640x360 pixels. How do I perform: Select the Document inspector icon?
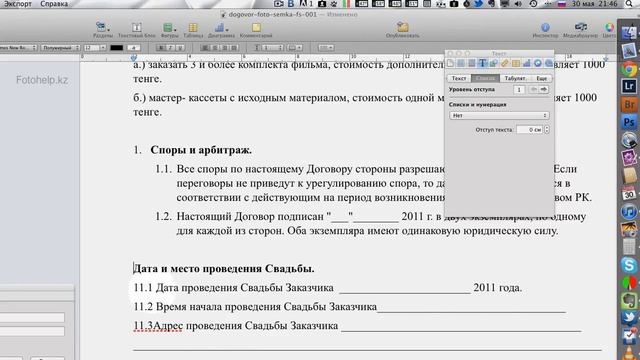coord(450,63)
